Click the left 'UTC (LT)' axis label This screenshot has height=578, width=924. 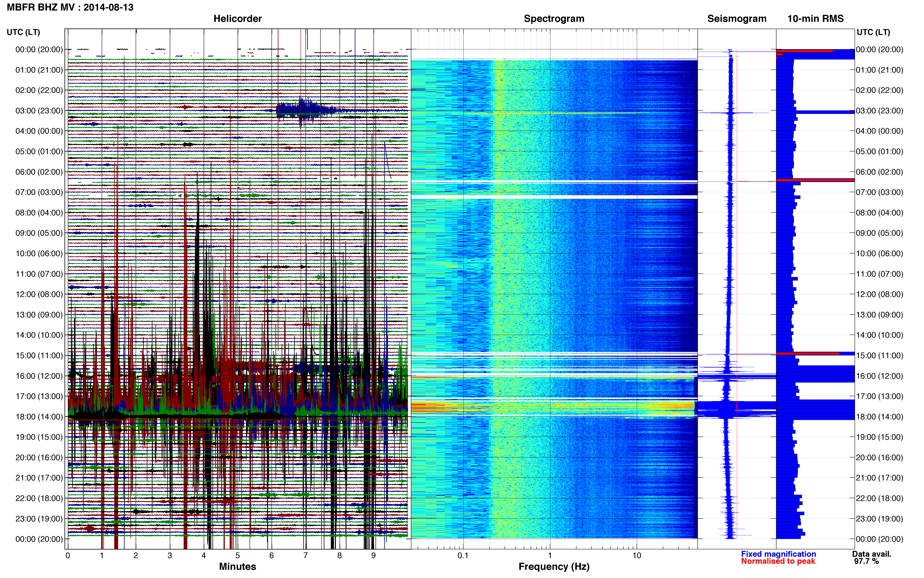point(23,32)
